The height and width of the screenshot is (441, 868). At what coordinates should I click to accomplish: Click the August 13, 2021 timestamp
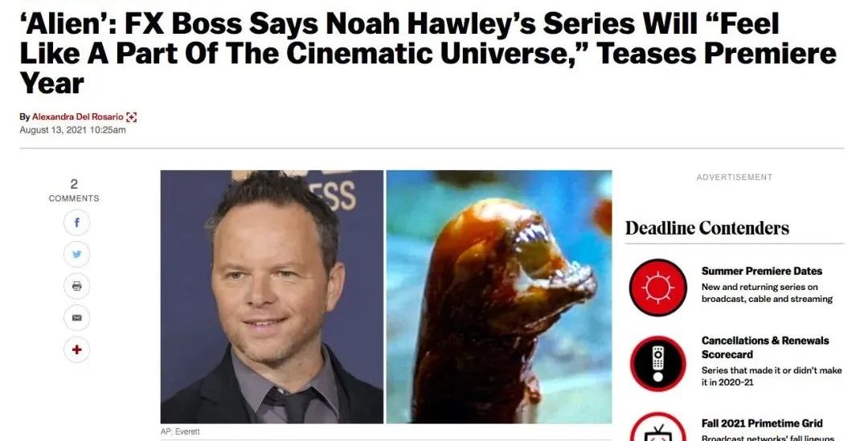point(72,130)
